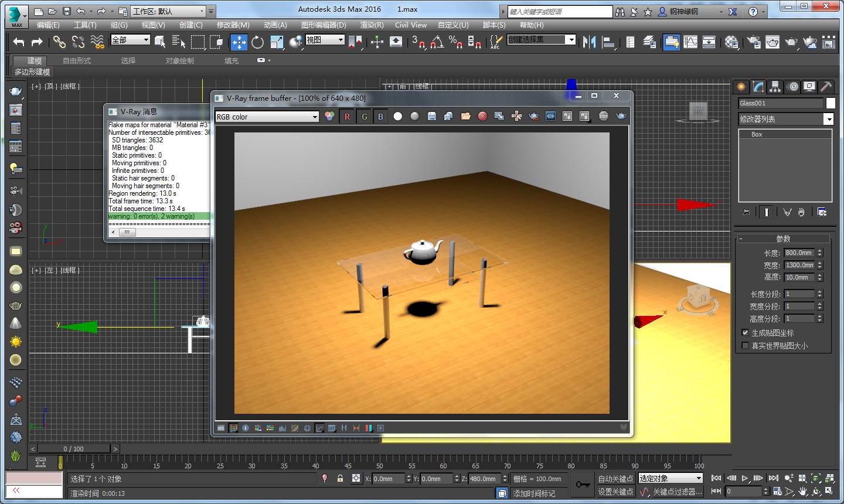Viewport: 844px width, 504px height.
Task: Open the Material Editor sphere icon
Action: point(731,42)
